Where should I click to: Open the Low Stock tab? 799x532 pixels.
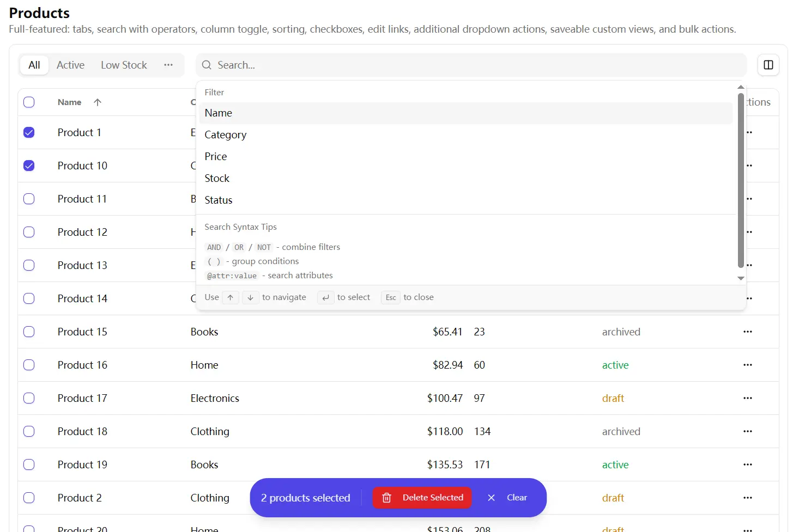pyautogui.click(x=123, y=65)
